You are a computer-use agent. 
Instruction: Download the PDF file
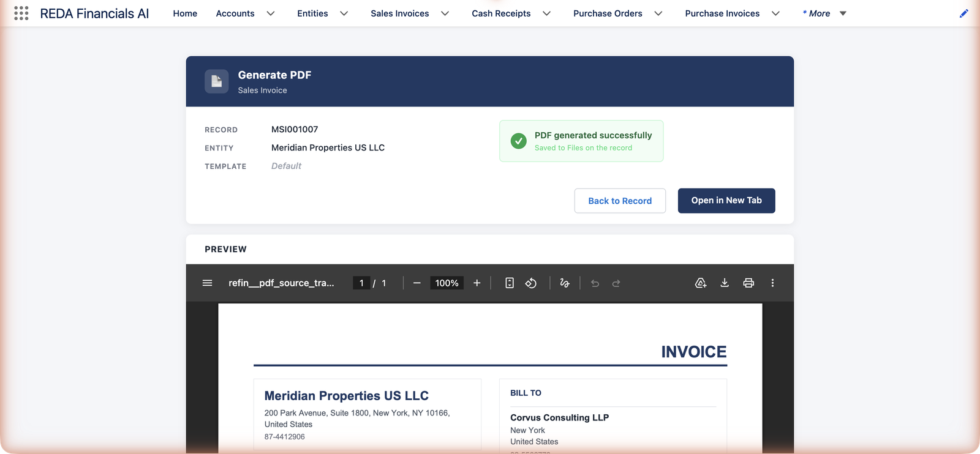click(x=725, y=283)
